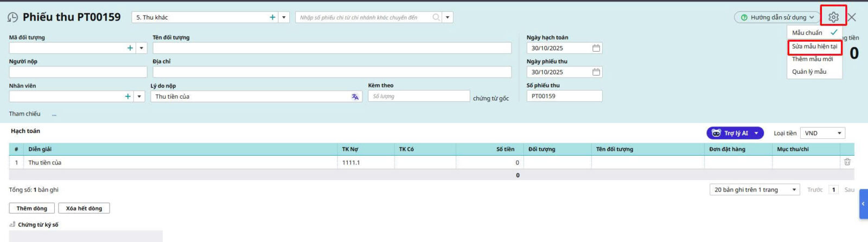Click the translate icon in Lý do nộp
868x242 pixels.
point(355,97)
